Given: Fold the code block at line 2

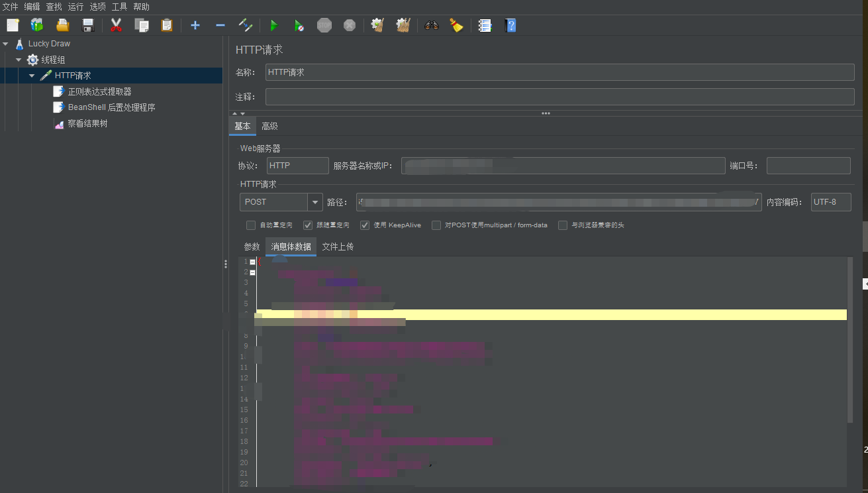Looking at the screenshot, I should (x=253, y=272).
